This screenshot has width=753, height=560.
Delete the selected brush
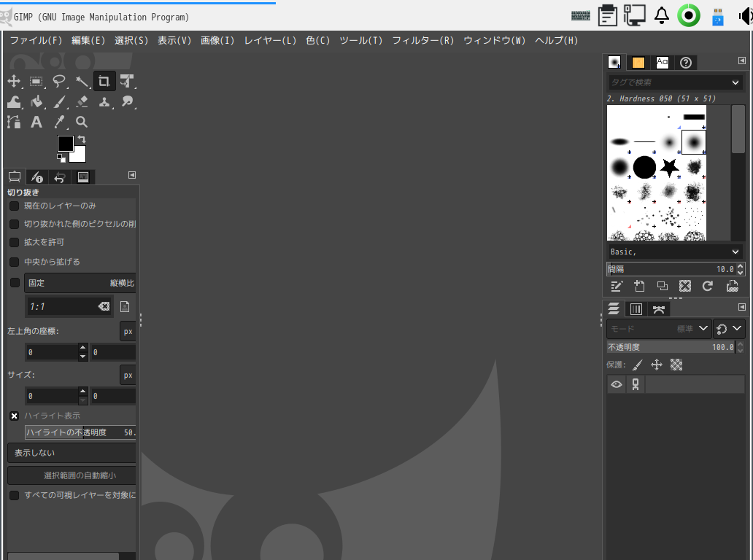click(x=685, y=287)
